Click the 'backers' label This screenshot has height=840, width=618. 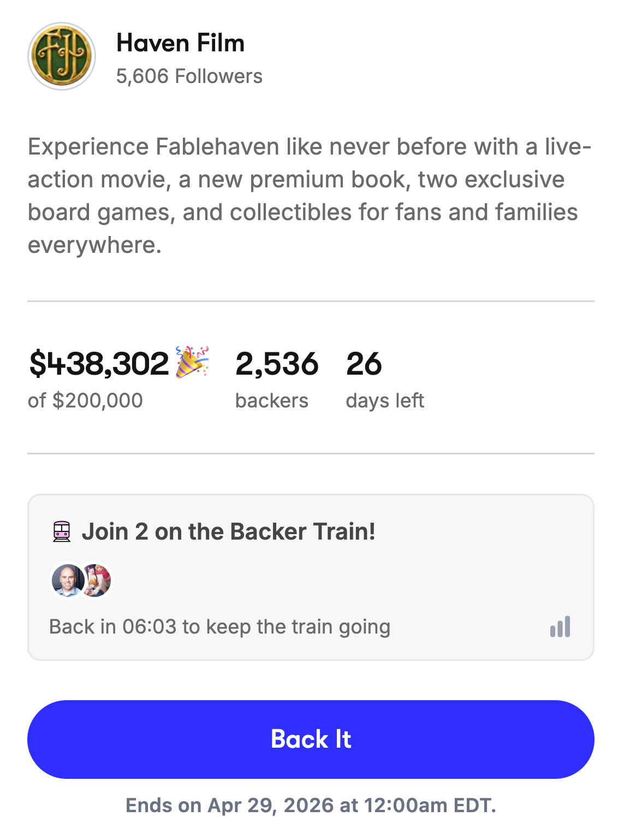[272, 400]
